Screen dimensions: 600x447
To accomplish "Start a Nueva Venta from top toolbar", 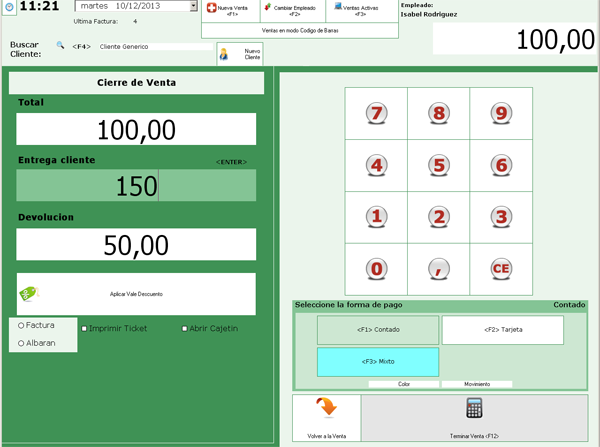I will pyautogui.click(x=229, y=11).
